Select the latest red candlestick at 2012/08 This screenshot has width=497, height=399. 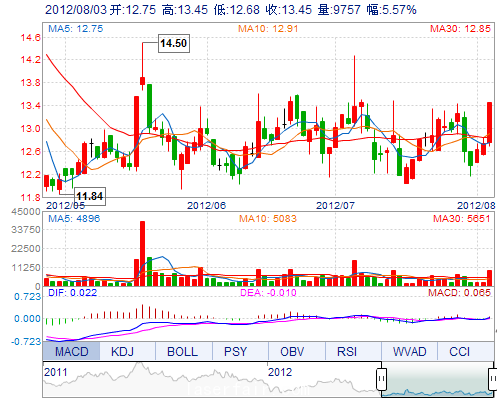point(489,123)
